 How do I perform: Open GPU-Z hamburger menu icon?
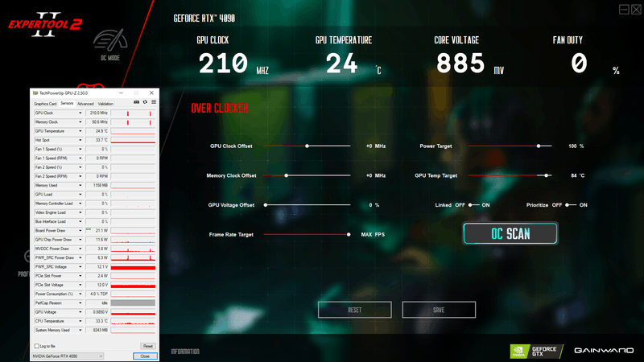coord(154,102)
